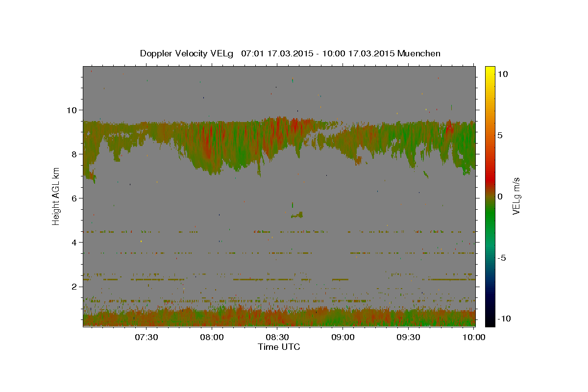Click the 'VELg m/s' colorbar label

[516, 196]
